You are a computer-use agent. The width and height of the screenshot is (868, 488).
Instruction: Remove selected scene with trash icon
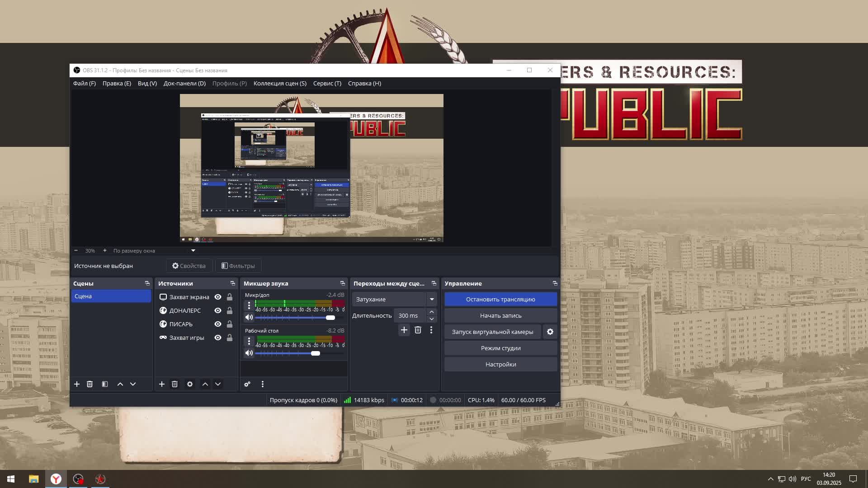coord(90,384)
